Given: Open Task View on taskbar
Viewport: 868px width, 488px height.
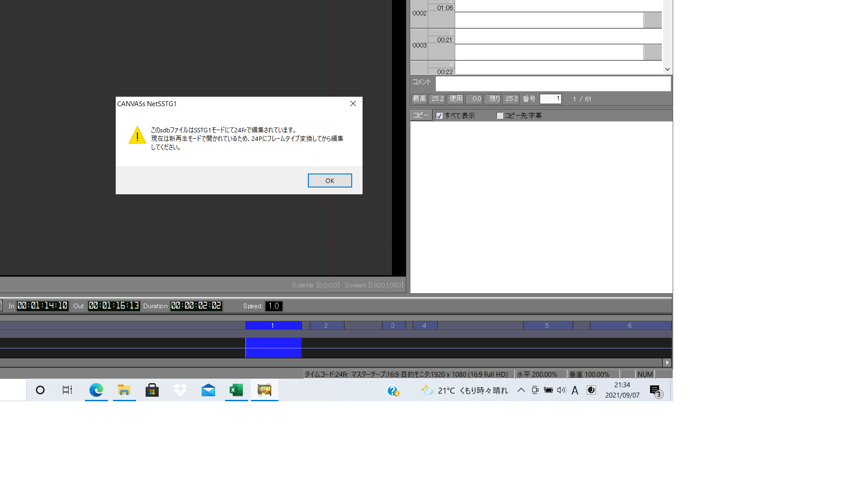Looking at the screenshot, I should coord(67,390).
